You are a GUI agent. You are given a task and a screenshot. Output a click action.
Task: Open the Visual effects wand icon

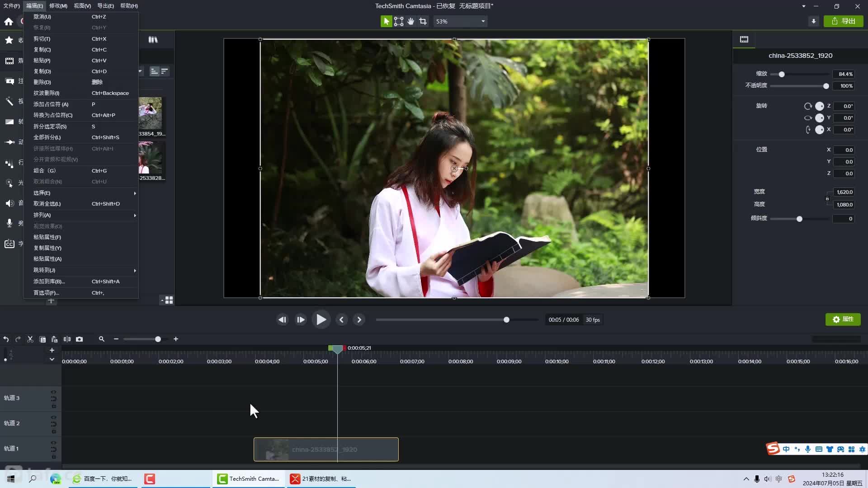tap(9, 101)
